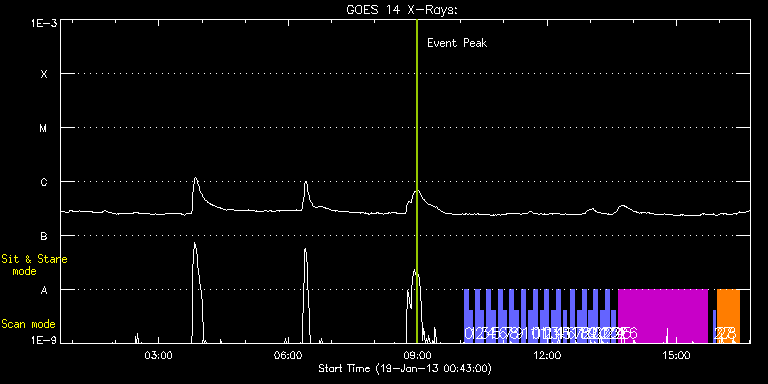Click the 15:00 time axis tick label

(x=676, y=356)
